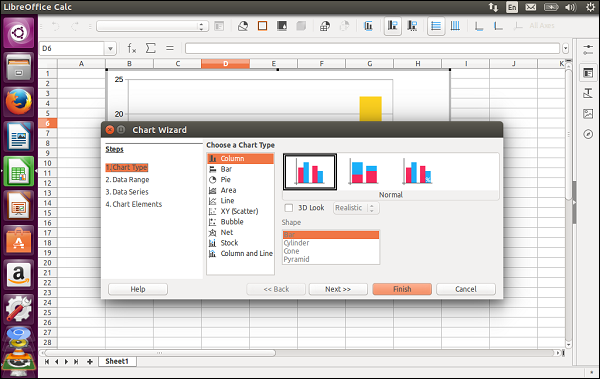600x379 pixels.
Task: Select Bar in the Shape list
Action: 331,235
